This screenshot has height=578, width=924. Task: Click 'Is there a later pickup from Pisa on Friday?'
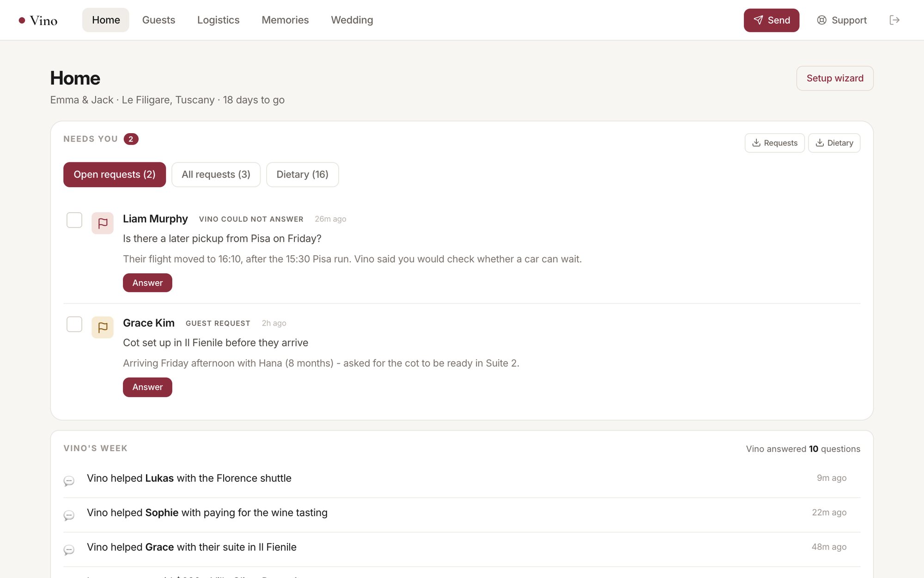click(222, 239)
